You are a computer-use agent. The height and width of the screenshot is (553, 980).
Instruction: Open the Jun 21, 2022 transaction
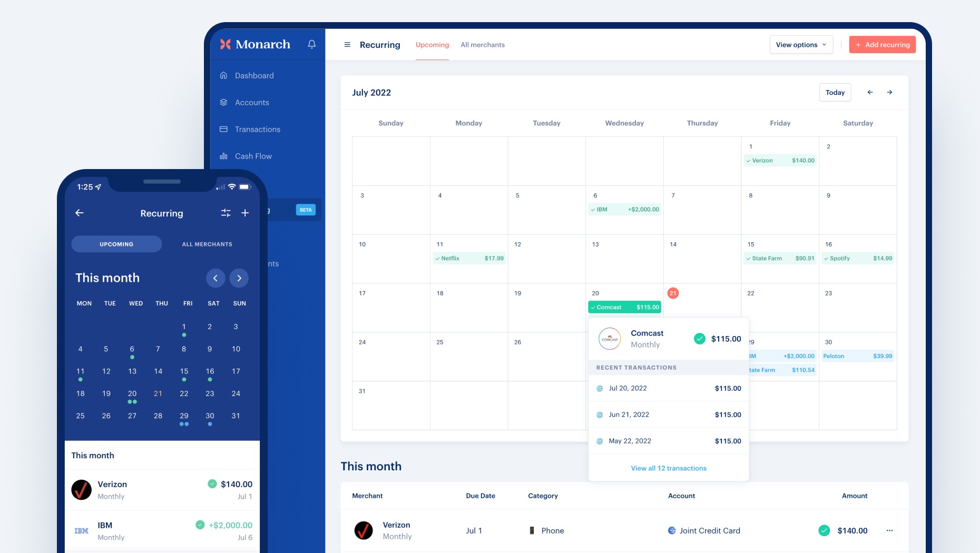point(669,414)
